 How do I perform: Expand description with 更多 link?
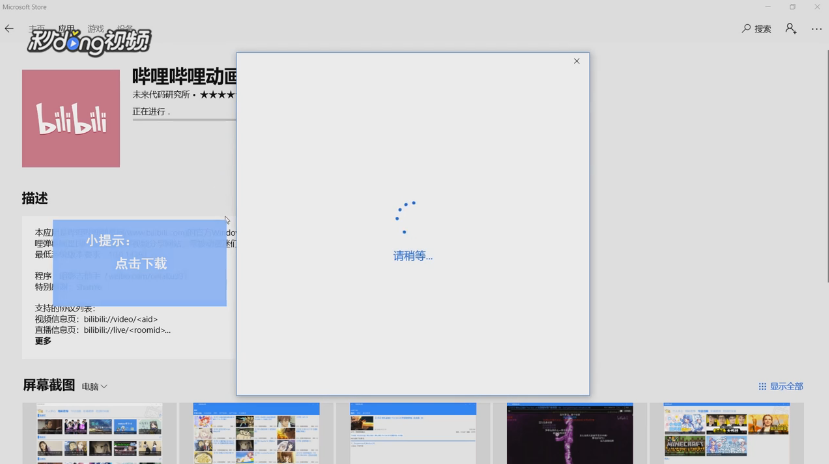43,341
